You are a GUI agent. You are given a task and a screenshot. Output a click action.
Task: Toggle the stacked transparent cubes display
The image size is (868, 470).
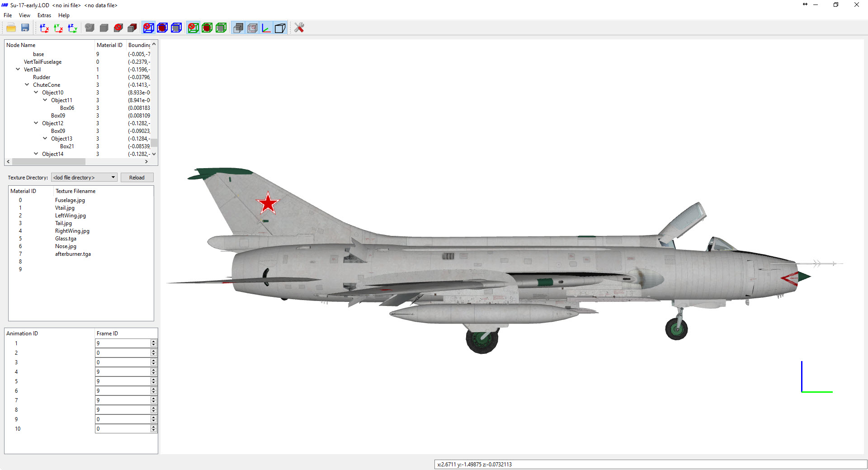point(238,28)
